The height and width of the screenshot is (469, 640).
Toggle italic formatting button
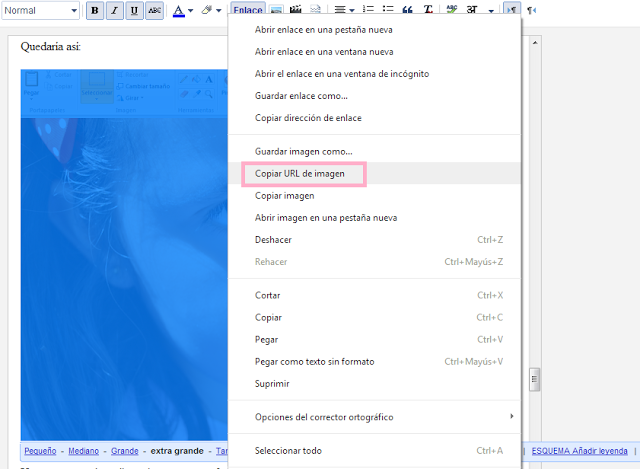coord(114,11)
